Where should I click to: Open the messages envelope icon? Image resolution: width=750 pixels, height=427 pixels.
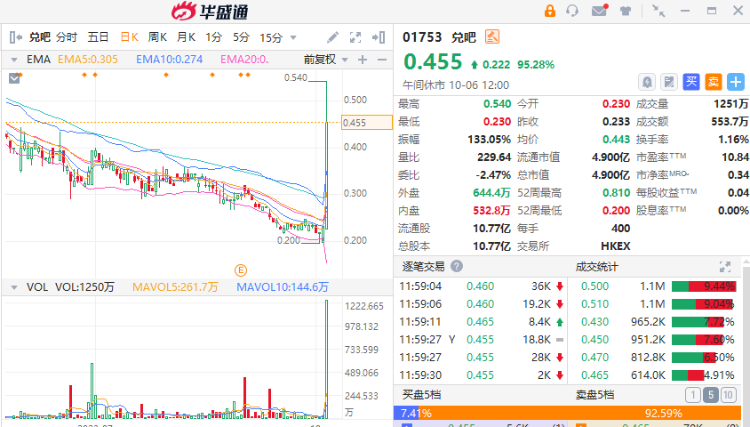coord(599,10)
